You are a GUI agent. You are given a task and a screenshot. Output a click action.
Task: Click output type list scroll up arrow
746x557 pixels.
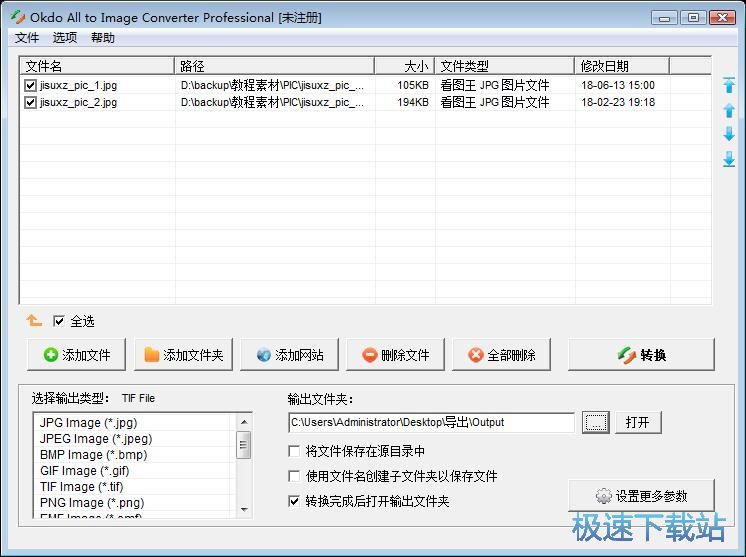tap(244, 421)
